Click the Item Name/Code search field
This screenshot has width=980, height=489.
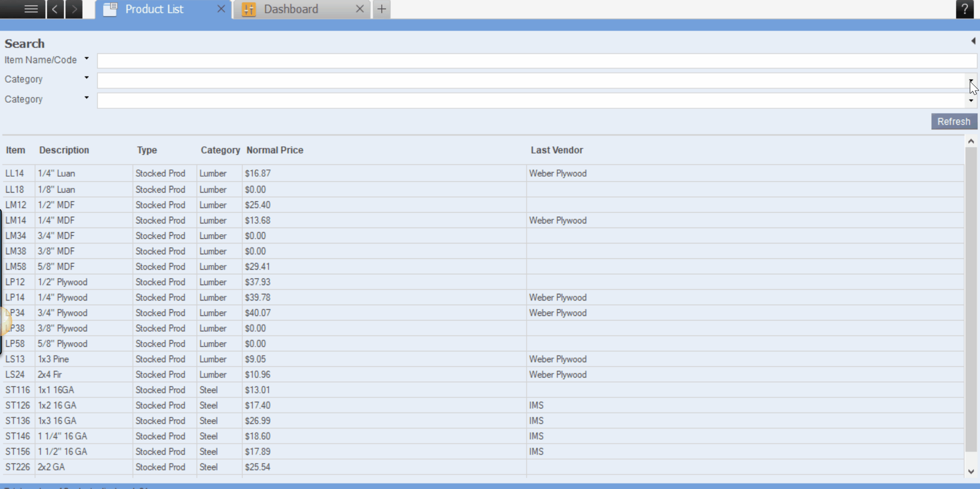pyautogui.click(x=534, y=61)
